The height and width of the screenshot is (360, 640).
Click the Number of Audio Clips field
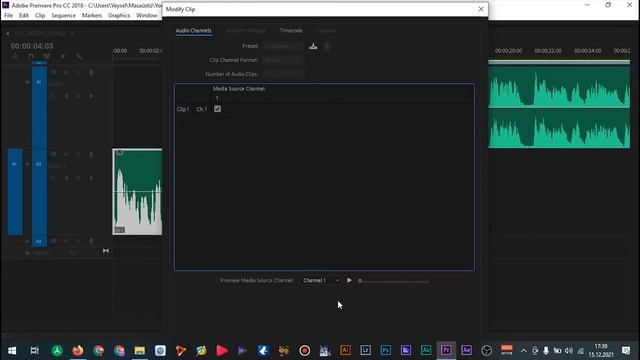coord(283,74)
